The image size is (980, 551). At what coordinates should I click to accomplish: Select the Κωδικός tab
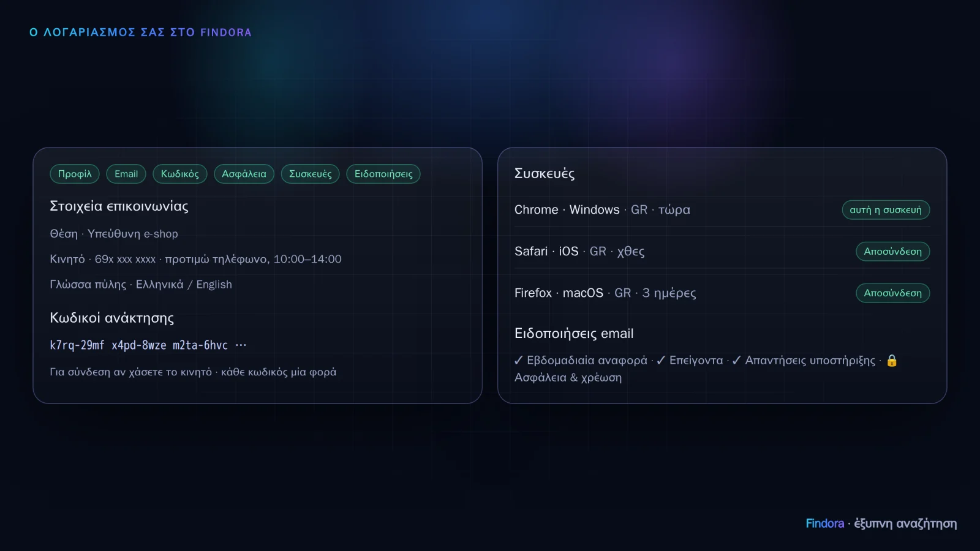tap(180, 174)
